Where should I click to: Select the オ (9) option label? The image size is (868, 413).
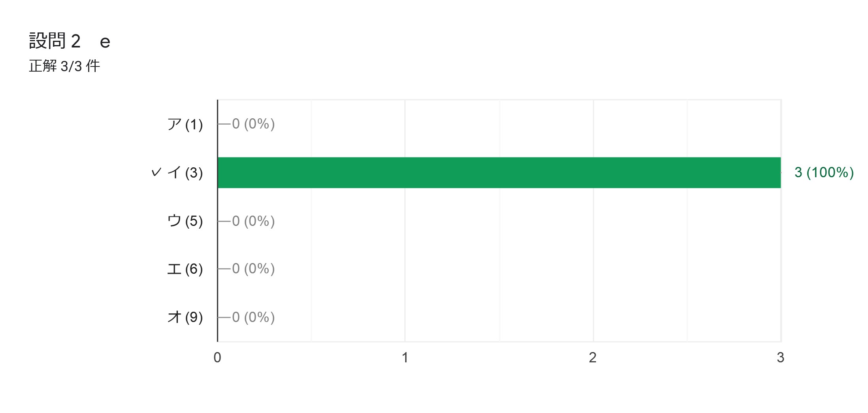point(185,317)
